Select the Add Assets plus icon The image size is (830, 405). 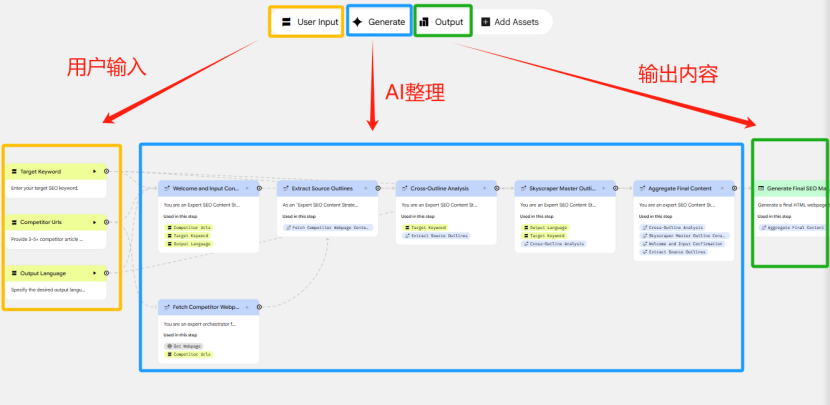coord(485,22)
